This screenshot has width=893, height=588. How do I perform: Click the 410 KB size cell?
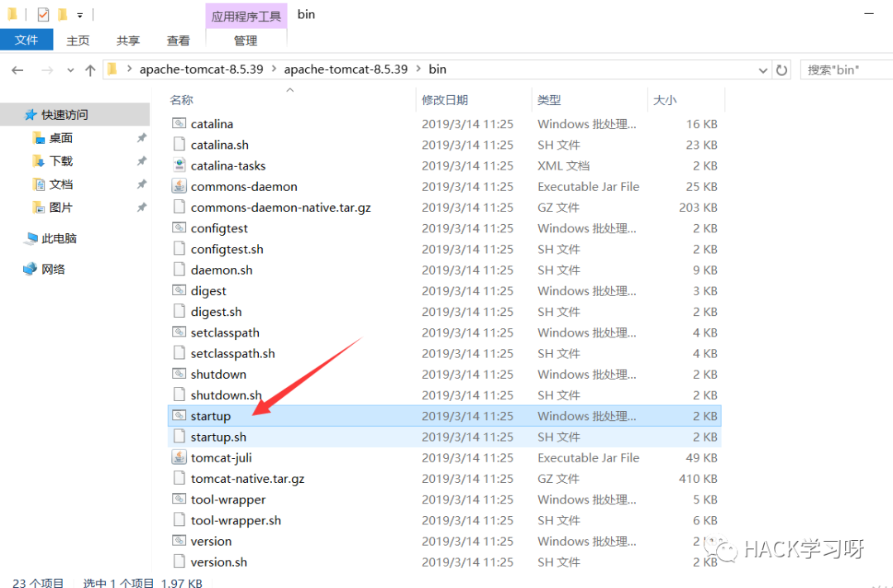[x=698, y=478]
